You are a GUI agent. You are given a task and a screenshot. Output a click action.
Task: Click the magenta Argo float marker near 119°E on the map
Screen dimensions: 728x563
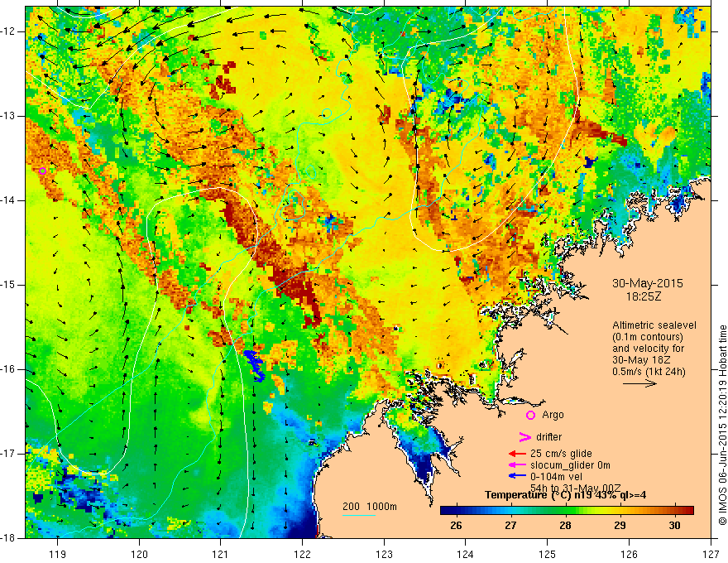pos(42,171)
